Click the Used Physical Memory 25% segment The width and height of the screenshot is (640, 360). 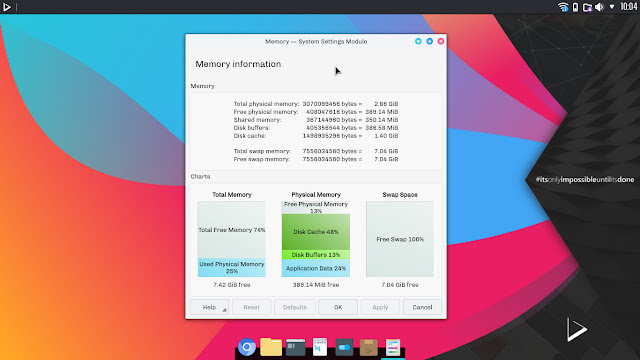tap(232, 268)
